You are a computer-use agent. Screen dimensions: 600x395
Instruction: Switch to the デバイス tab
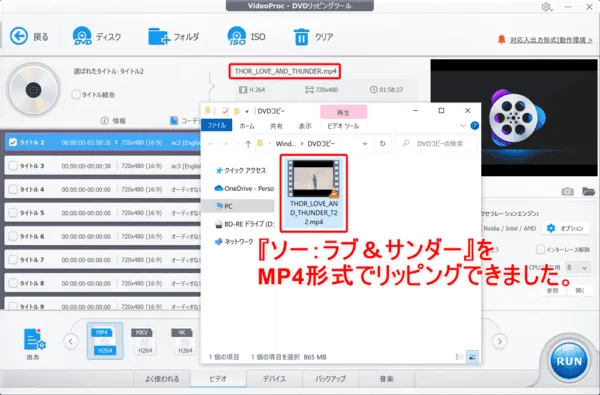coord(274,379)
